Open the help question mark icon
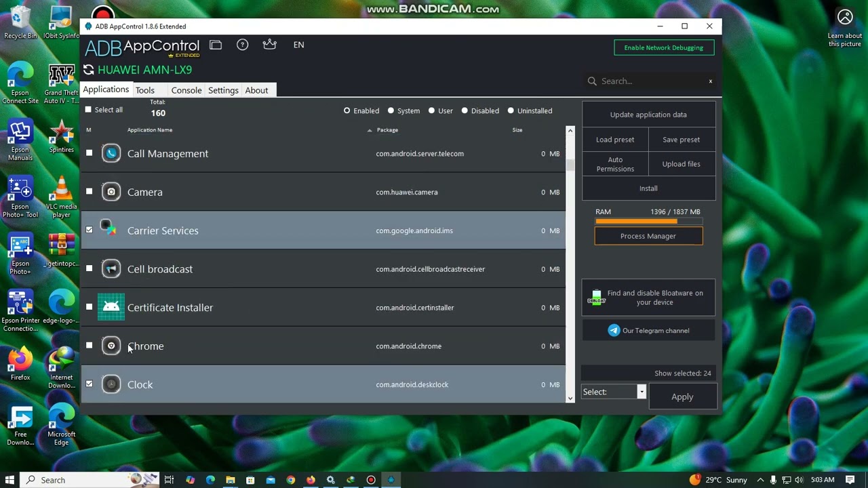 tap(242, 45)
